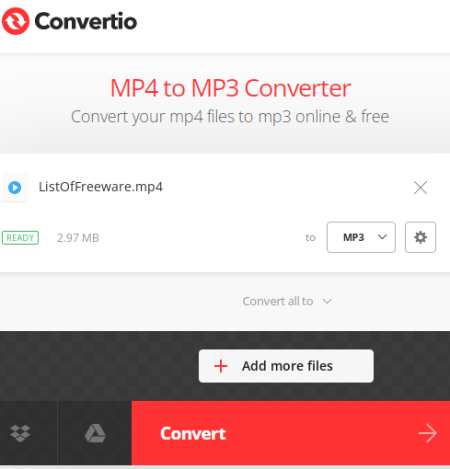Click the Convertio brand name text
450x469 pixels.
coord(86,21)
